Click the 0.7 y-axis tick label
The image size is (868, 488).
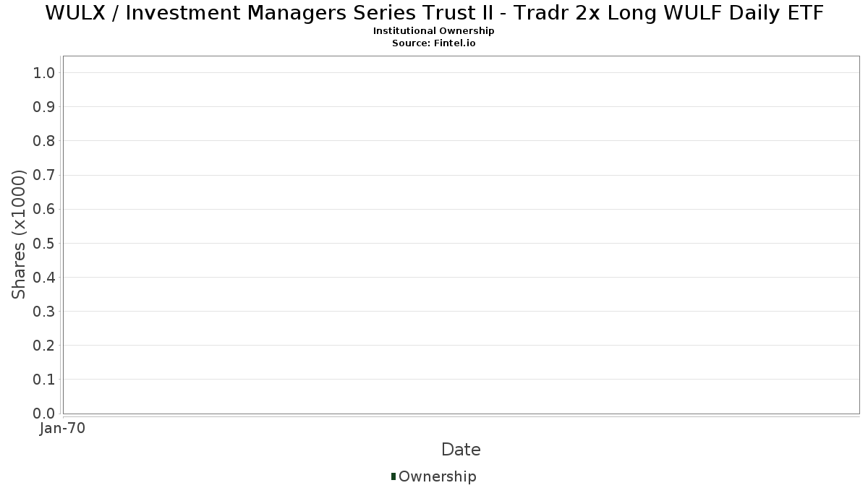coord(44,175)
